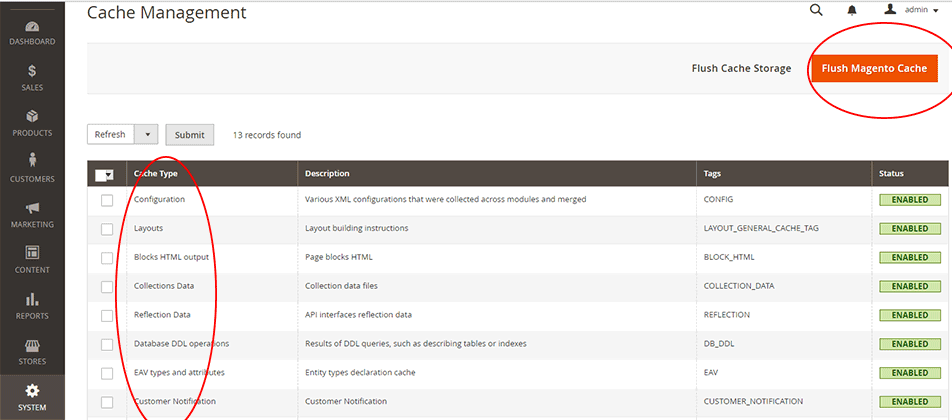Open the Stores storefront icon menu
Image resolution: width=952 pixels, height=420 pixels.
tap(32, 345)
